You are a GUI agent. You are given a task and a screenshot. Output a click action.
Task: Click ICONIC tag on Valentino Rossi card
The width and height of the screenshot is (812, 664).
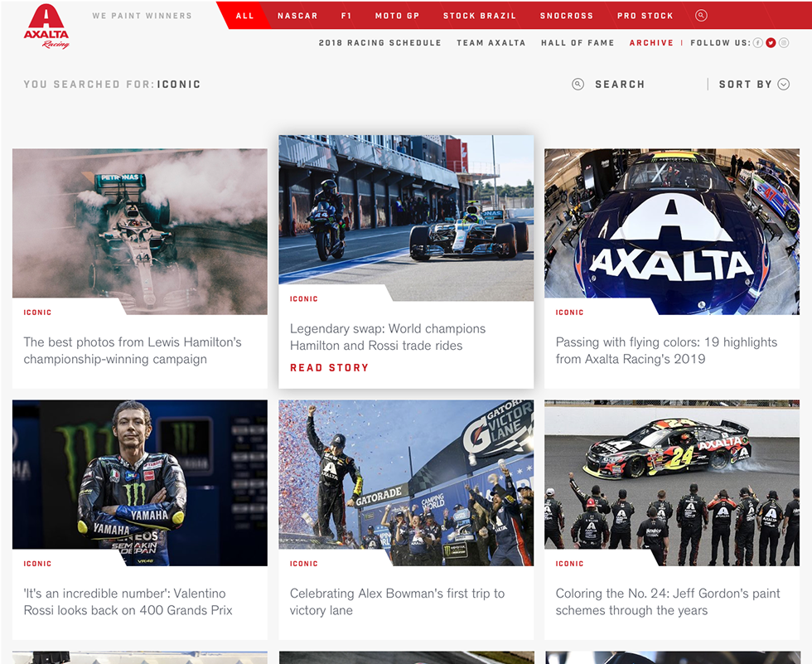[37, 564]
